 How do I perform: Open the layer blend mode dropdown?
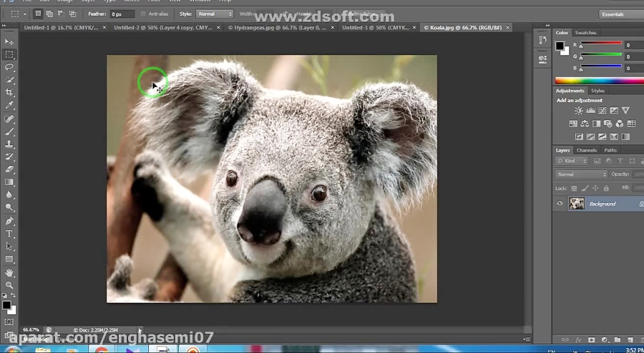tap(581, 174)
